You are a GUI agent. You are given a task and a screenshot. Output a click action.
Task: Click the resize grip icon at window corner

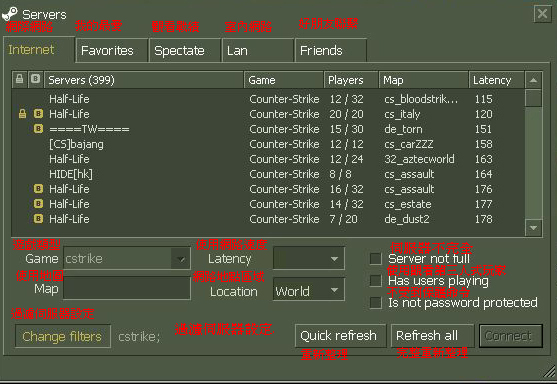coord(550,372)
